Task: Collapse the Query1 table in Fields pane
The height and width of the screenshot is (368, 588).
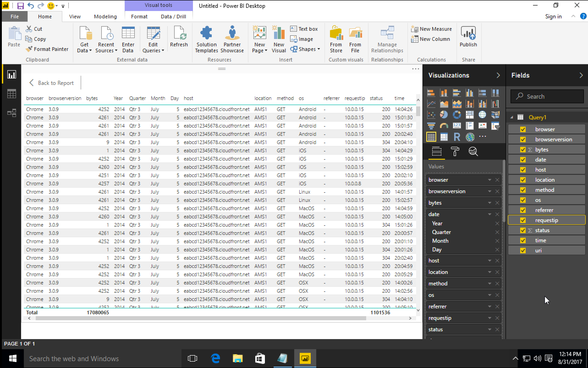Action: 511,117
